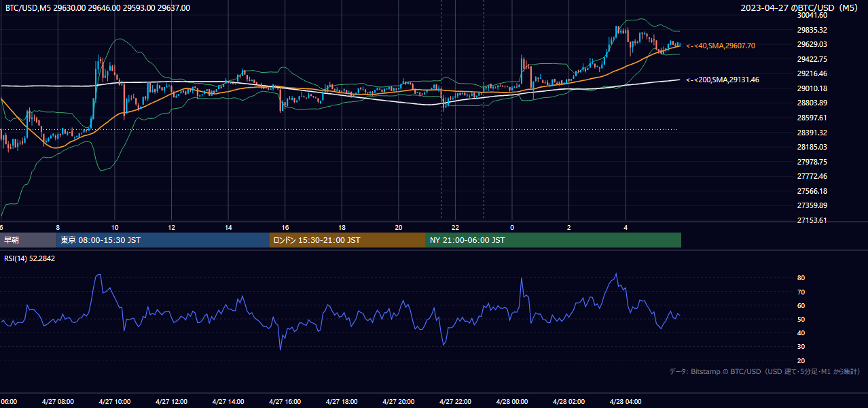Click hour tick 12 under price chart
Viewport: 868px width, 408px height.
171,227
